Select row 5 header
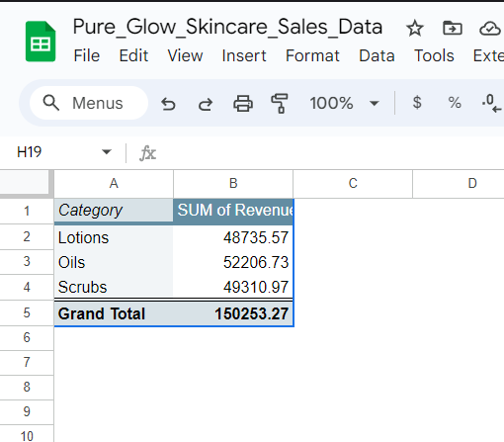This screenshot has height=442, width=504. (27, 312)
